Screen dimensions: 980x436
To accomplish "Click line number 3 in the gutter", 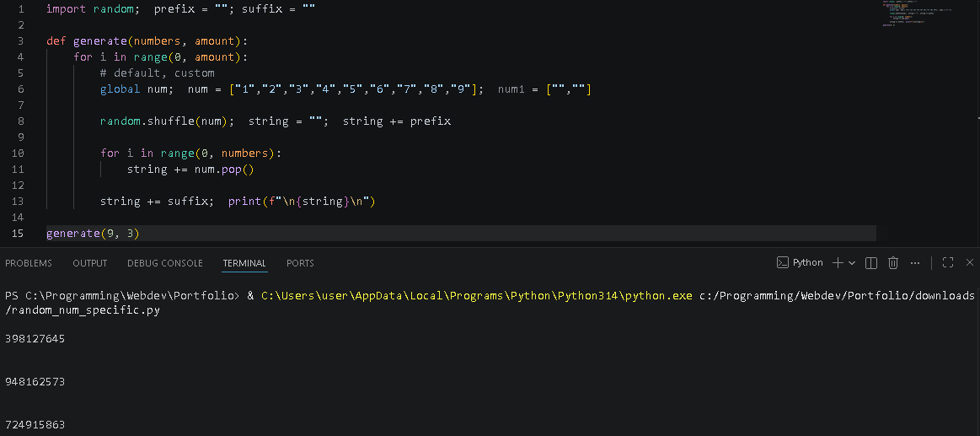I will point(20,41).
